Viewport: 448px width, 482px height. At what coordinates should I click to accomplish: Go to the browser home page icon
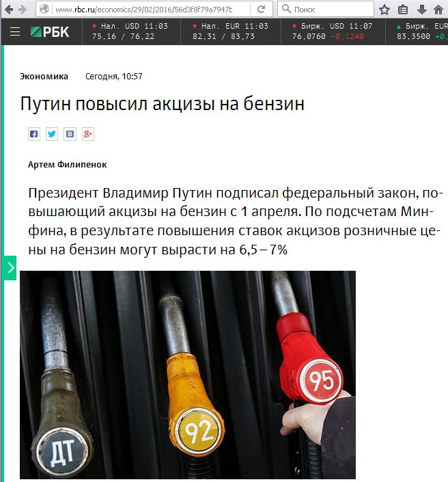click(438, 10)
